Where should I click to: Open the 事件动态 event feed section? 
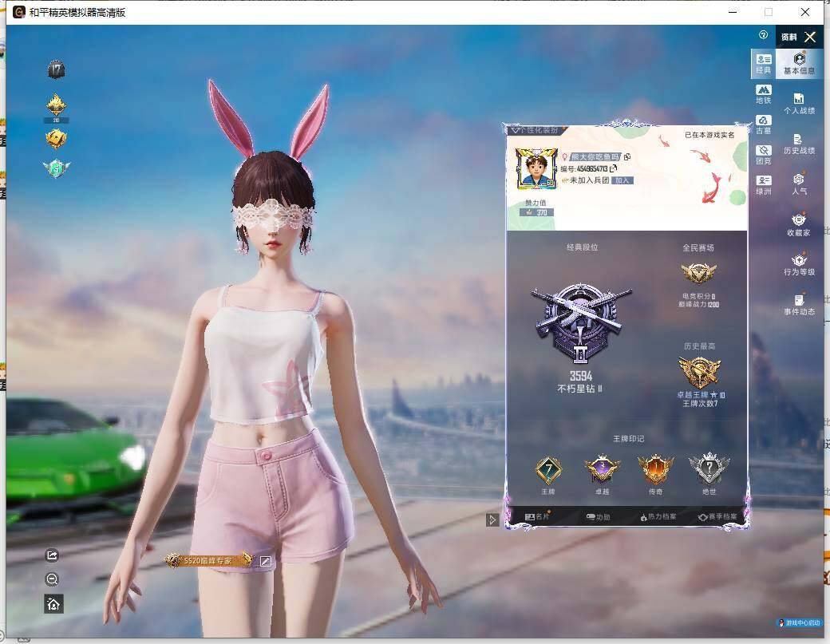pos(799,306)
